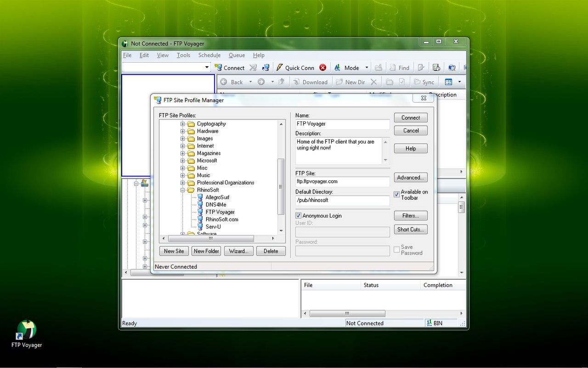The height and width of the screenshot is (368, 588).
Task: Uncheck Available on Toolbar checkbox
Action: [x=397, y=195]
